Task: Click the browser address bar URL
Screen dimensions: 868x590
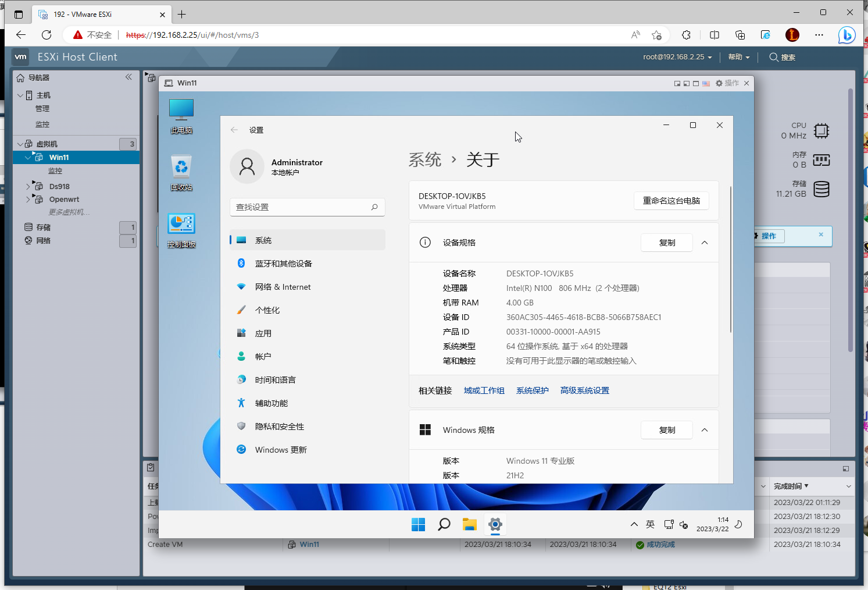Action: click(192, 35)
